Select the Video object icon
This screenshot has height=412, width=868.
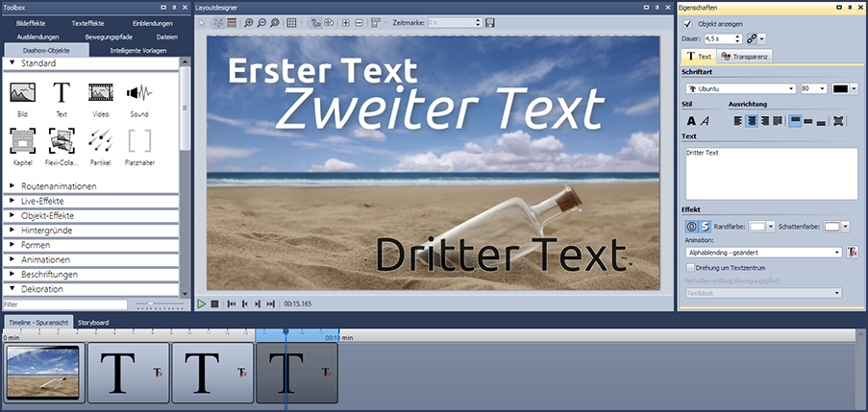[100, 93]
